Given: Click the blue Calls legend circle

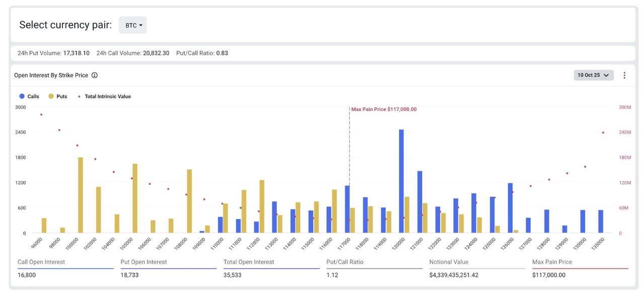Looking at the screenshot, I should coord(22,96).
